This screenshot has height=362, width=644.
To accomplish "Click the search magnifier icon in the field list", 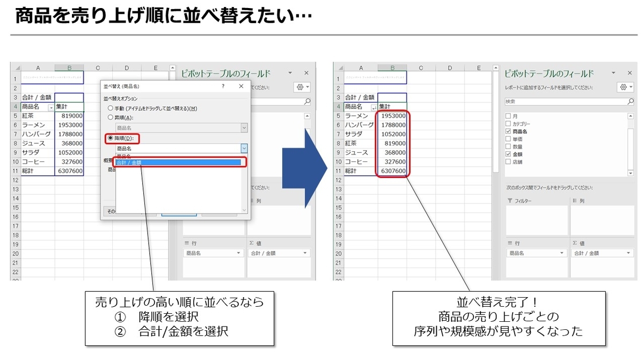I will (x=631, y=100).
